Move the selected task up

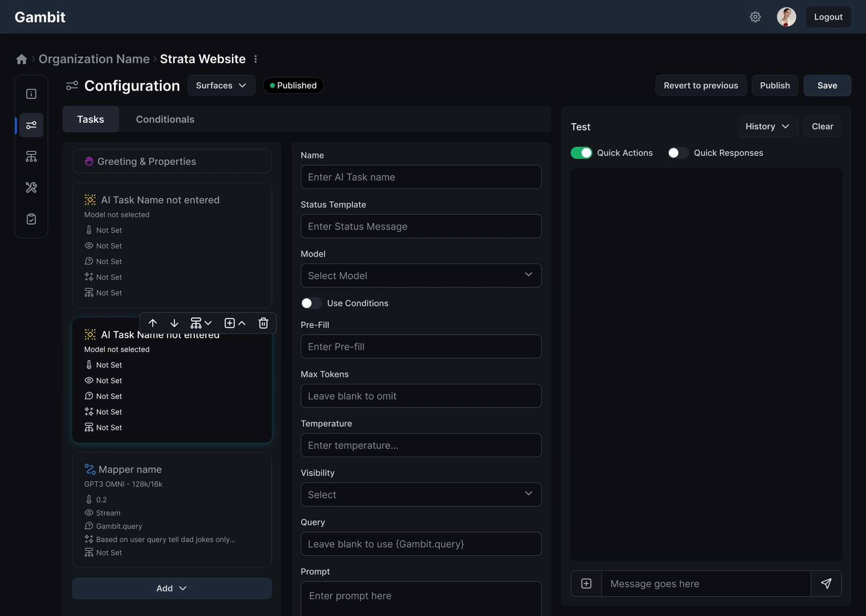[153, 323]
